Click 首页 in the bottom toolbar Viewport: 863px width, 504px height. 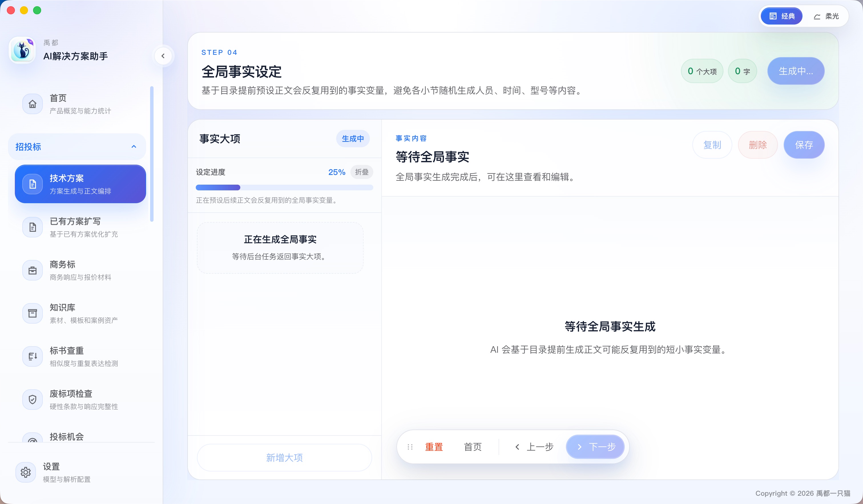pos(473,447)
